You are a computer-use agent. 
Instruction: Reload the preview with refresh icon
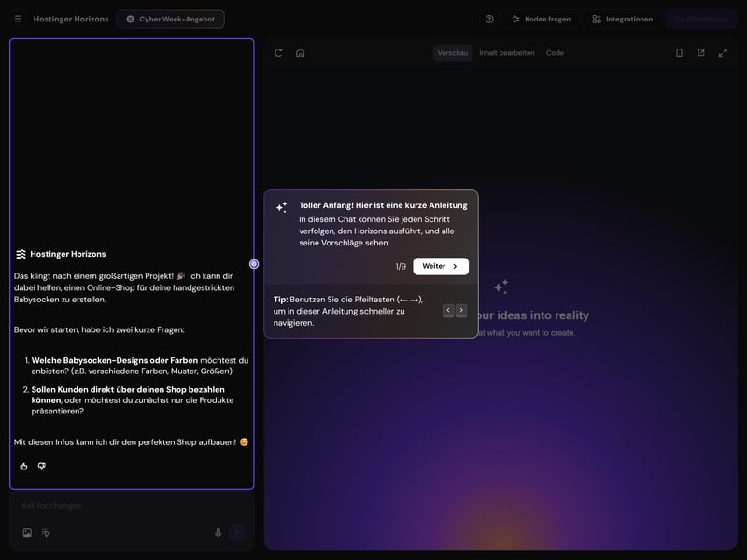(278, 53)
